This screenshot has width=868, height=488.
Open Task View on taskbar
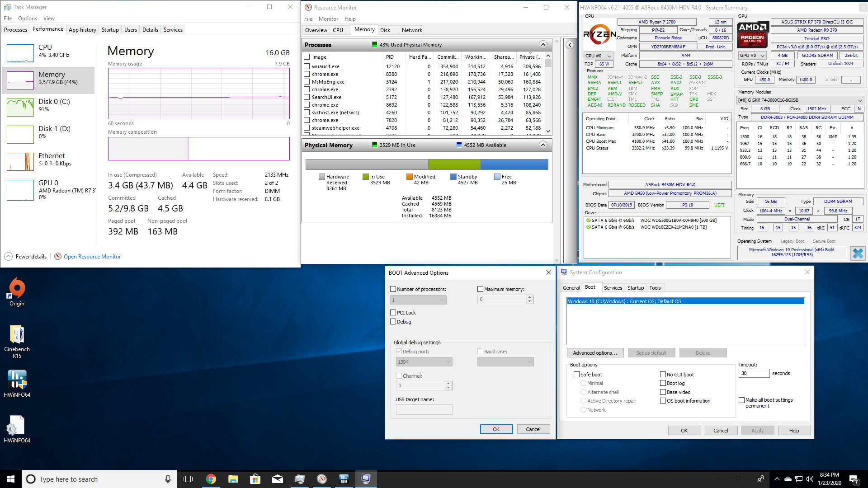click(188, 479)
